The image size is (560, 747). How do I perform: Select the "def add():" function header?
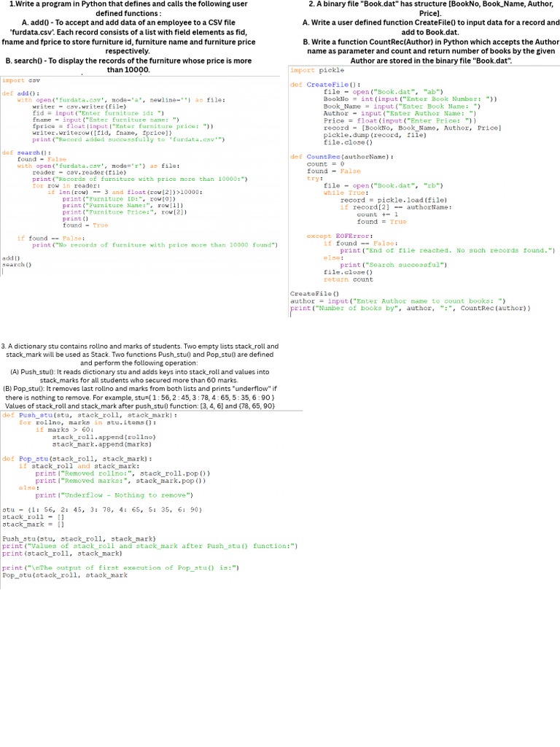tap(21, 93)
